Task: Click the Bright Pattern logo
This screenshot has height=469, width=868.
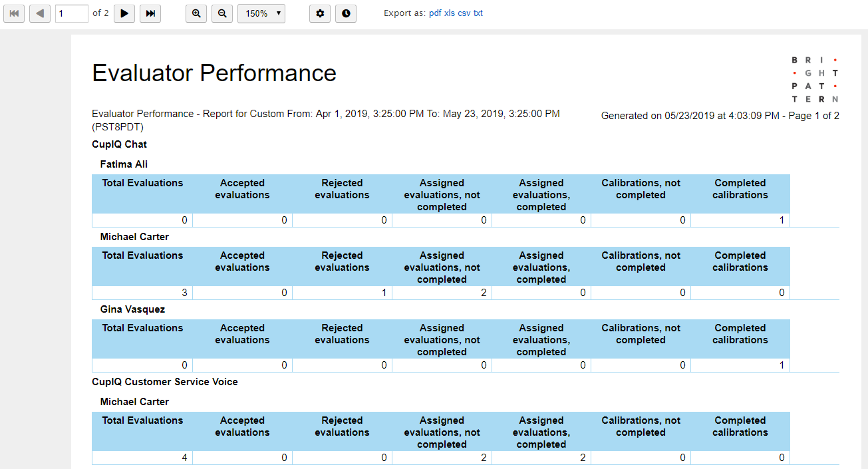Action: click(815, 79)
